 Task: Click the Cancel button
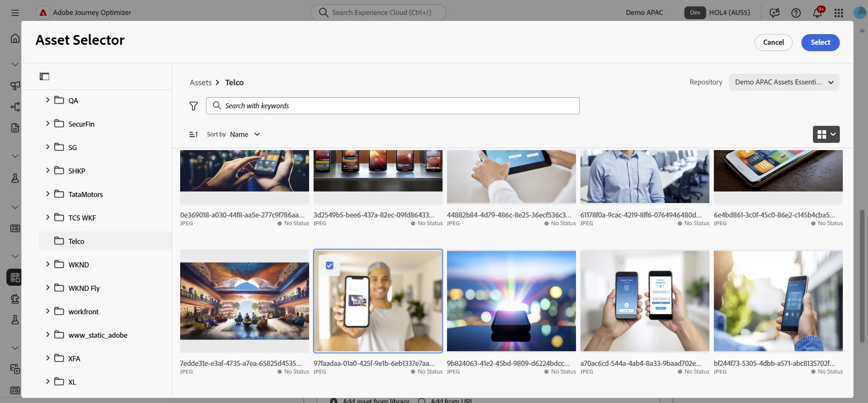click(773, 42)
